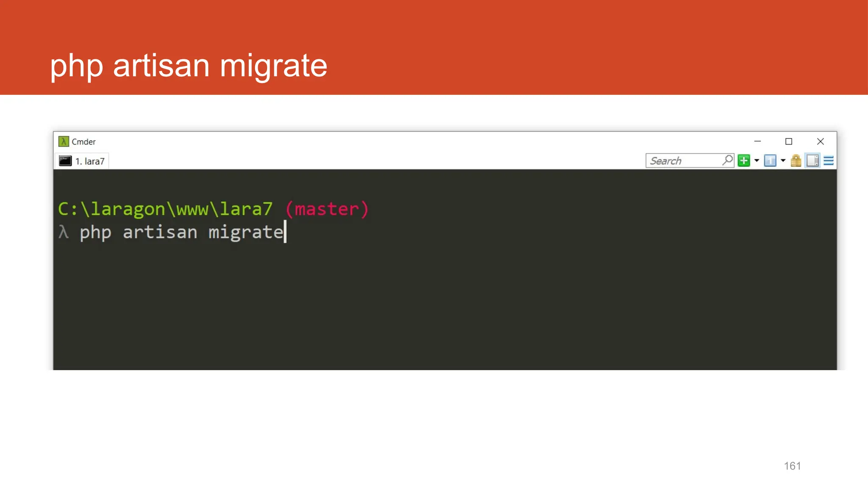The image size is (868, 488).
Task: Click the lambda prompt symbol
Action: pyautogui.click(x=64, y=232)
